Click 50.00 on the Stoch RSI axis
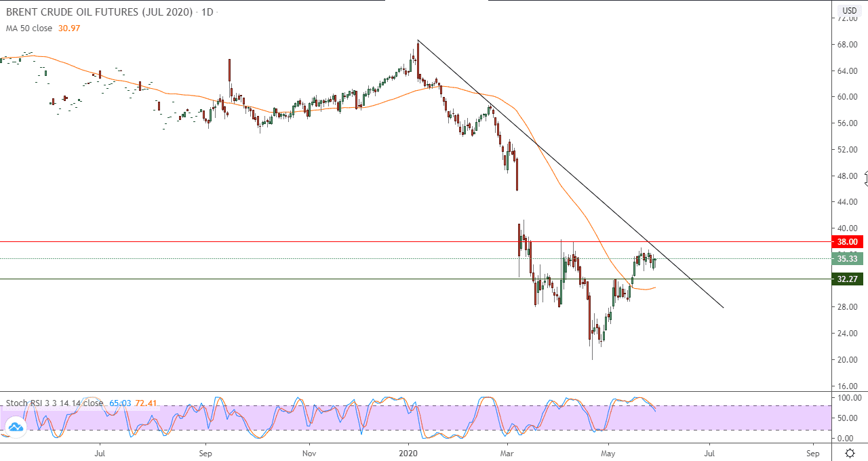 [x=848, y=418]
